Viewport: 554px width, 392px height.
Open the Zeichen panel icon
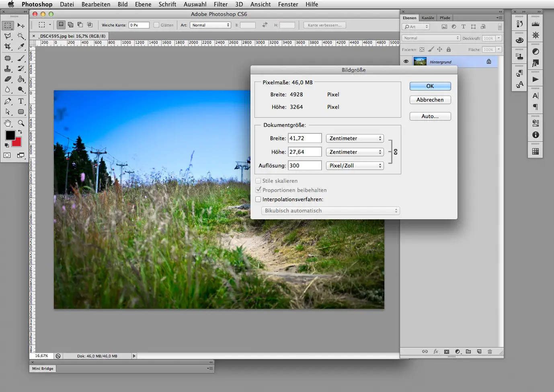pos(536,95)
